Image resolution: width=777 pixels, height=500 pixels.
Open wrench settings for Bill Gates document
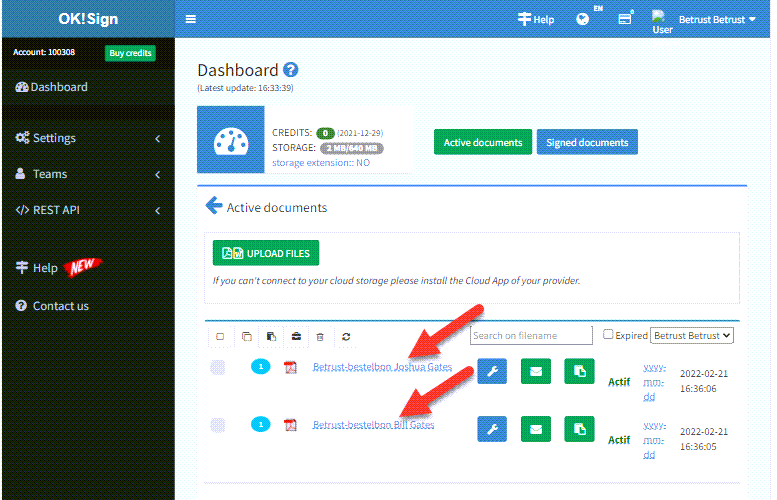492,429
